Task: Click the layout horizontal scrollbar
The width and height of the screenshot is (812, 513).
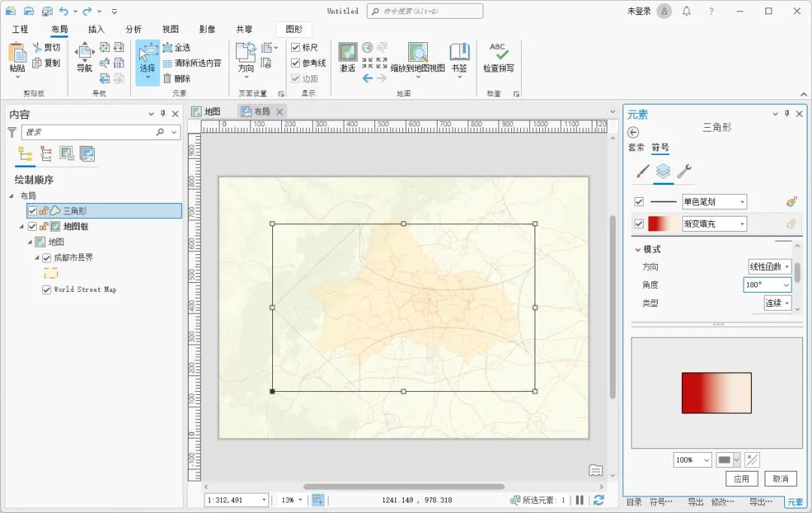Action: click(404, 487)
